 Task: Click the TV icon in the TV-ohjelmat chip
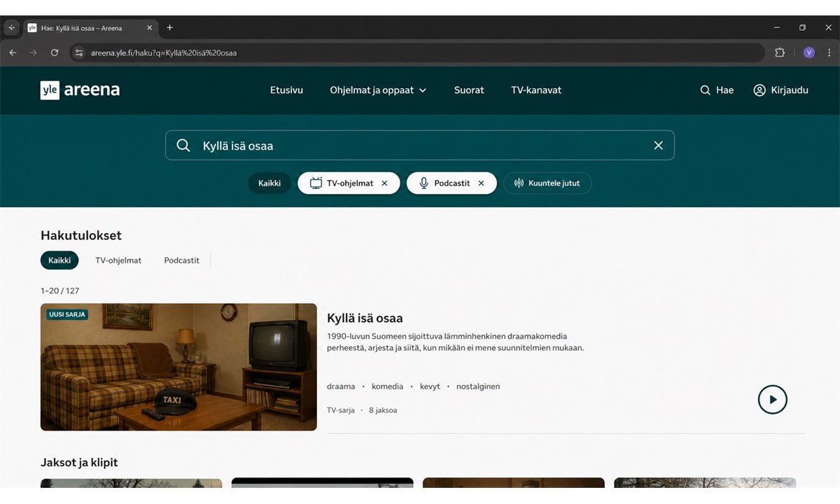coord(316,183)
